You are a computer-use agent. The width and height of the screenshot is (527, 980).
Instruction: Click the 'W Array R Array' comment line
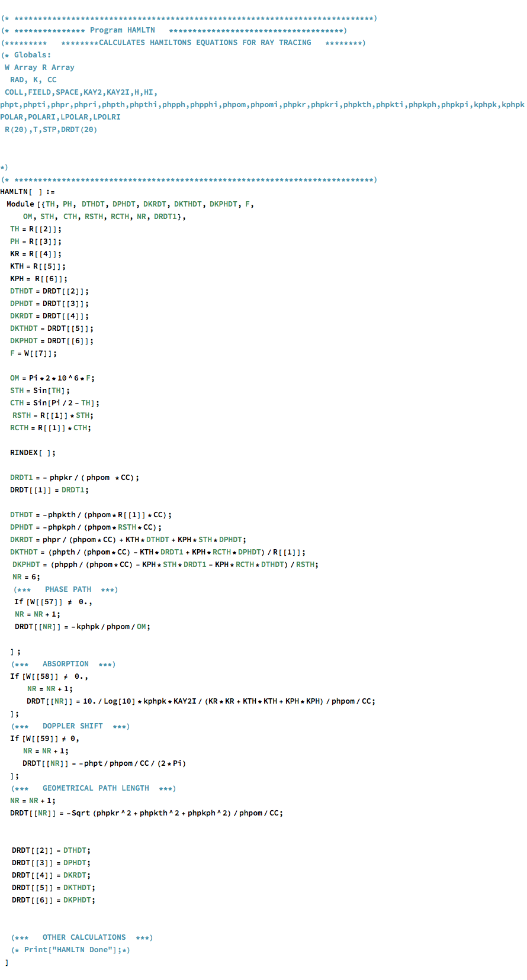(40, 67)
